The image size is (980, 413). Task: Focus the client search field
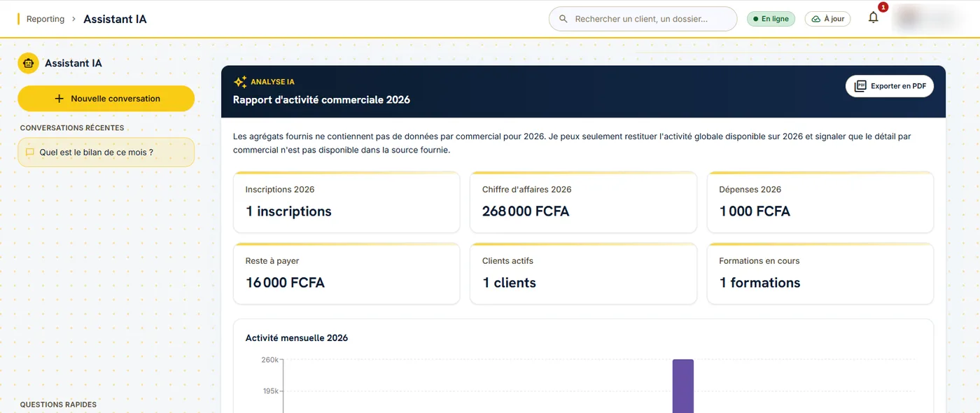[x=643, y=19]
